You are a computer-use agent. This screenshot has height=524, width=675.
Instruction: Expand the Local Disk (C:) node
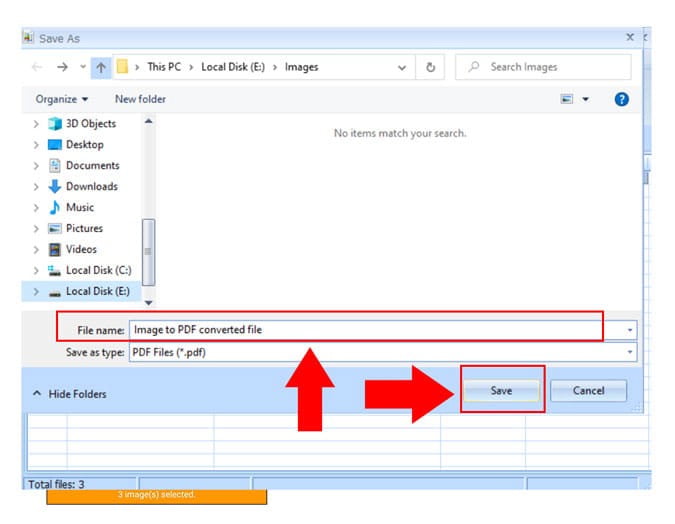tap(37, 271)
